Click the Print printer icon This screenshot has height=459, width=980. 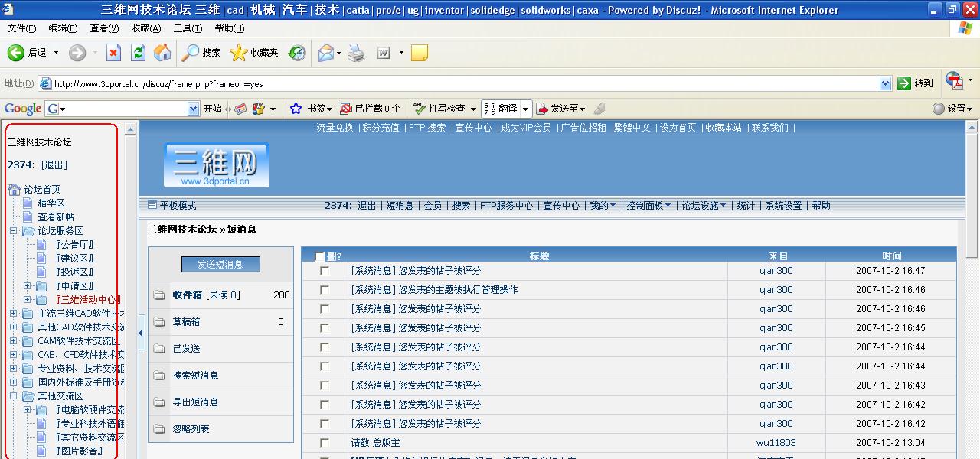click(x=356, y=53)
